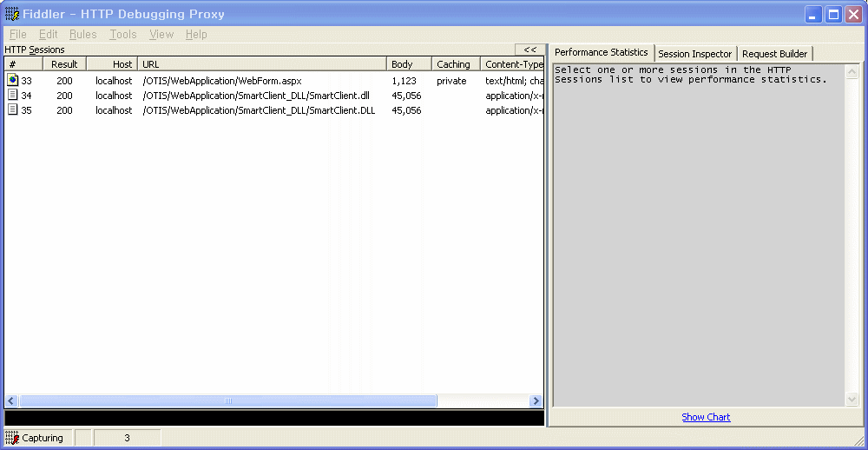Click the Fiddler icon in the title bar

[11, 14]
